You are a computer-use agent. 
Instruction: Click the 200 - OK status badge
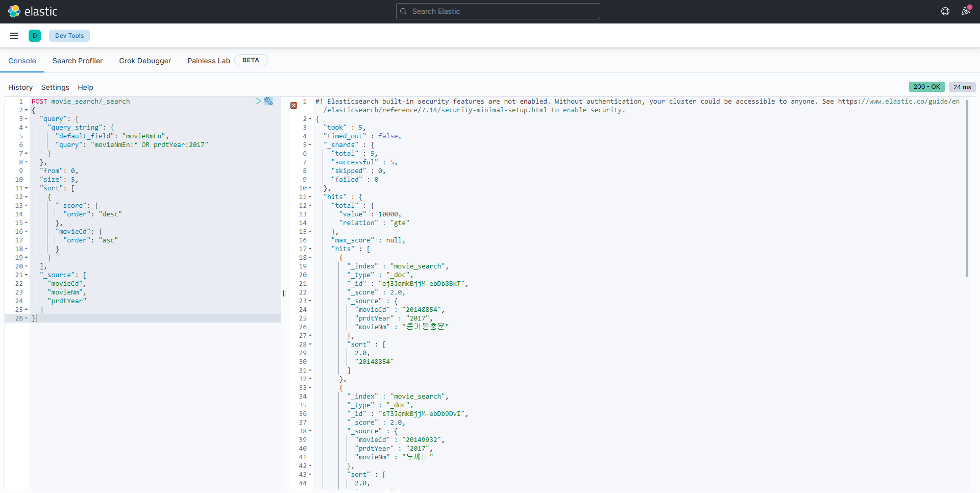coord(927,87)
